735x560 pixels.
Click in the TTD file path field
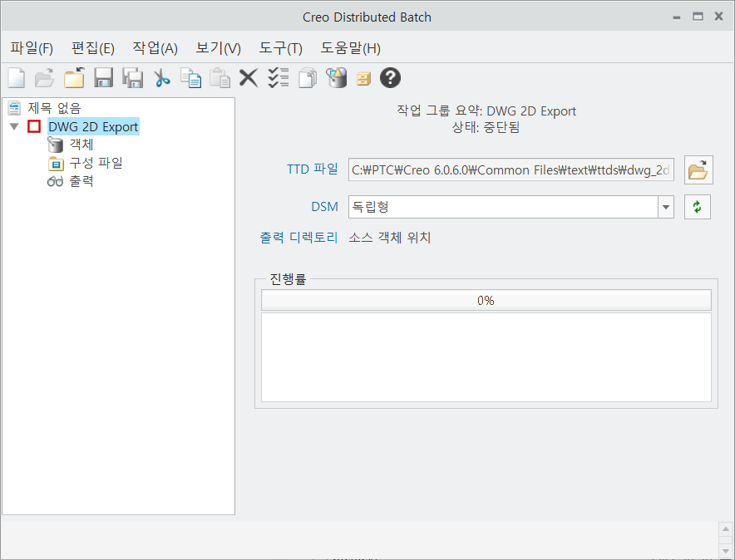pyautogui.click(x=511, y=169)
